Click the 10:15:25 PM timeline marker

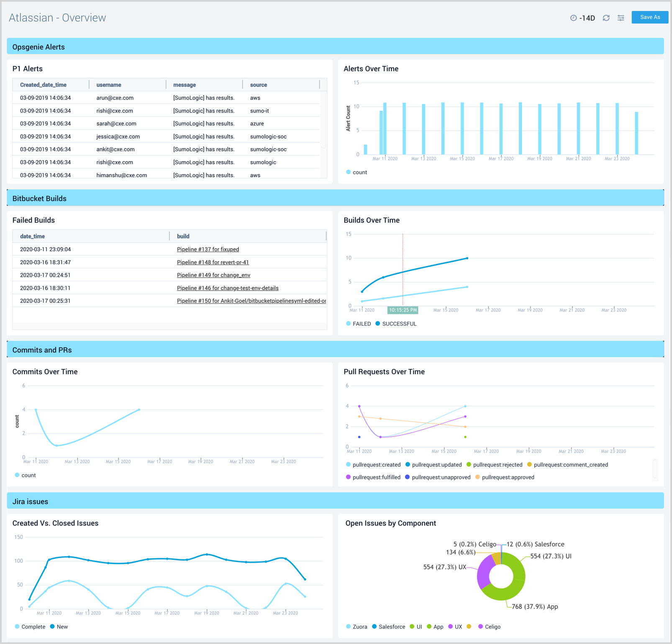[403, 310]
